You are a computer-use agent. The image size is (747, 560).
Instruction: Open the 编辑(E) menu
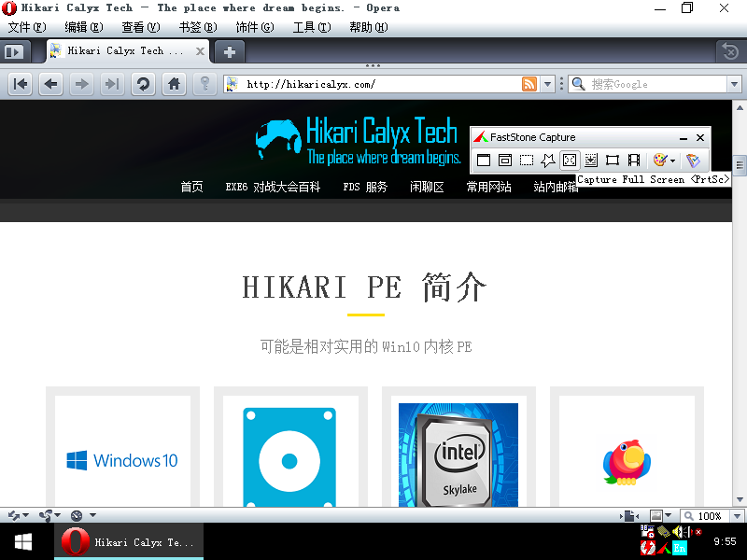pyautogui.click(x=84, y=27)
